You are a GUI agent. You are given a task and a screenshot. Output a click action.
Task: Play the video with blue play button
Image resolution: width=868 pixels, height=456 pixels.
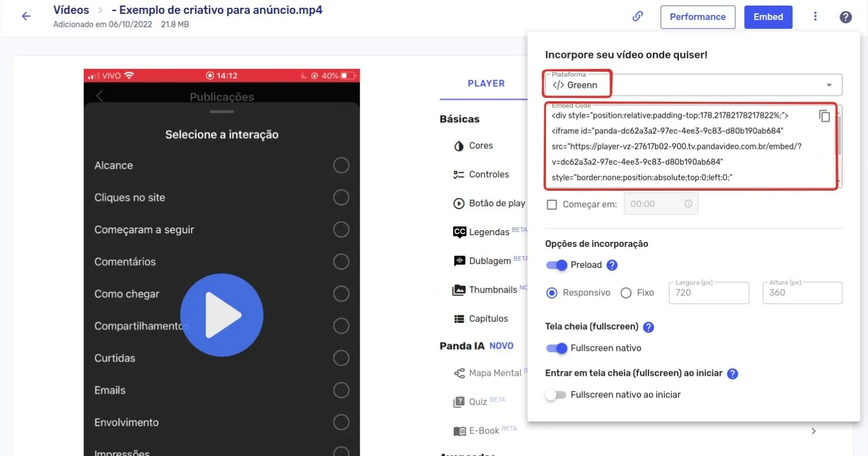pyautogui.click(x=222, y=315)
